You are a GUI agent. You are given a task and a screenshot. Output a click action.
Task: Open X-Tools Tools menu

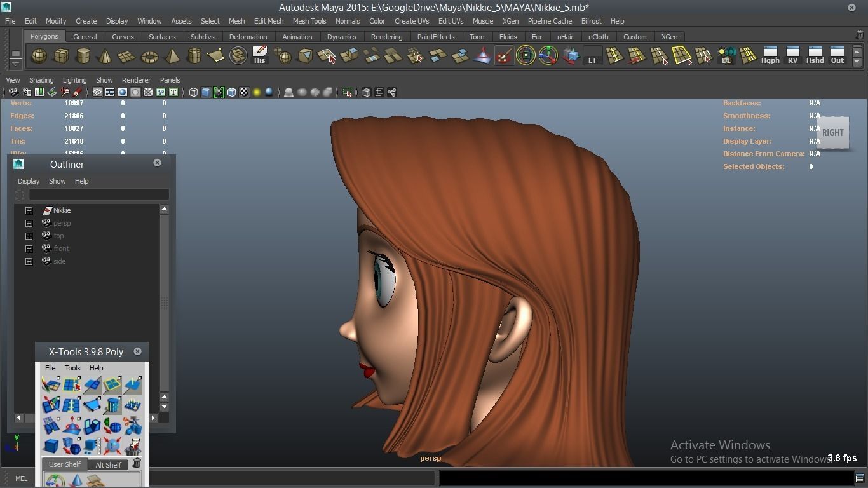(72, 368)
